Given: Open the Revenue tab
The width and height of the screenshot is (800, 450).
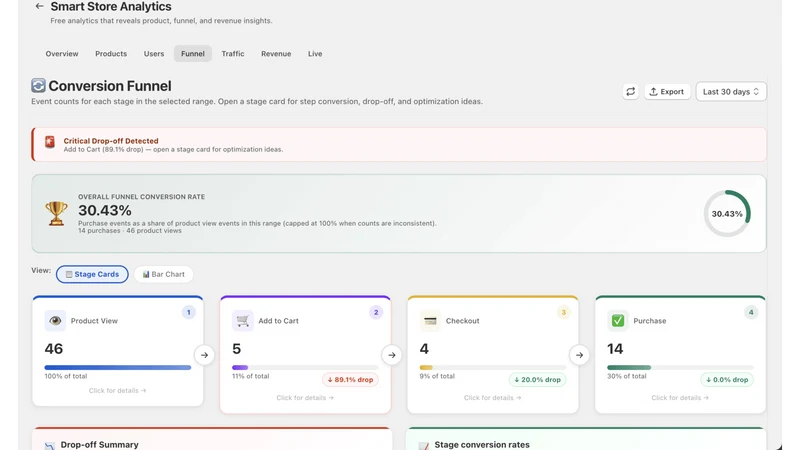Looking at the screenshot, I should pyautogui.click(x=276, y=54).
